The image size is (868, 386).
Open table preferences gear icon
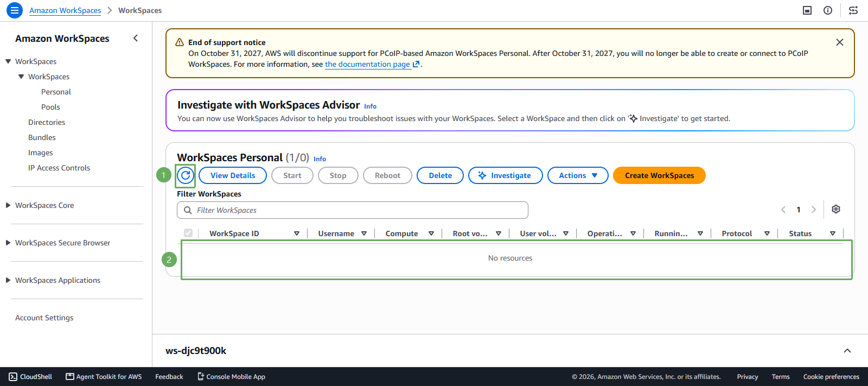pyautogui.click(x=836, y=209)
